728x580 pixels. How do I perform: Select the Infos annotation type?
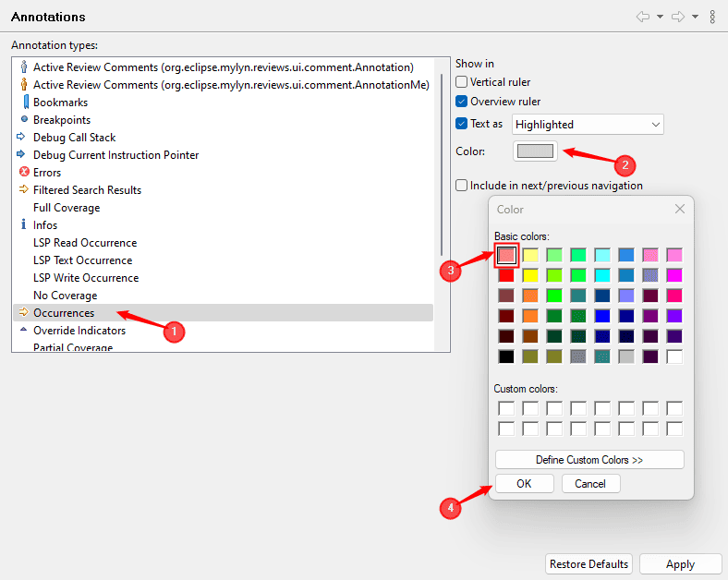point(224,225)
